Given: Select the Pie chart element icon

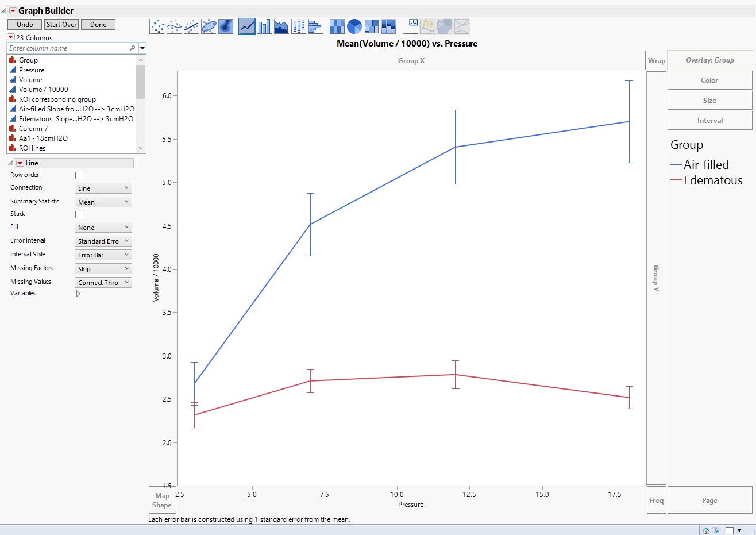Looking at the screenshot, I should tap(354, 26).
